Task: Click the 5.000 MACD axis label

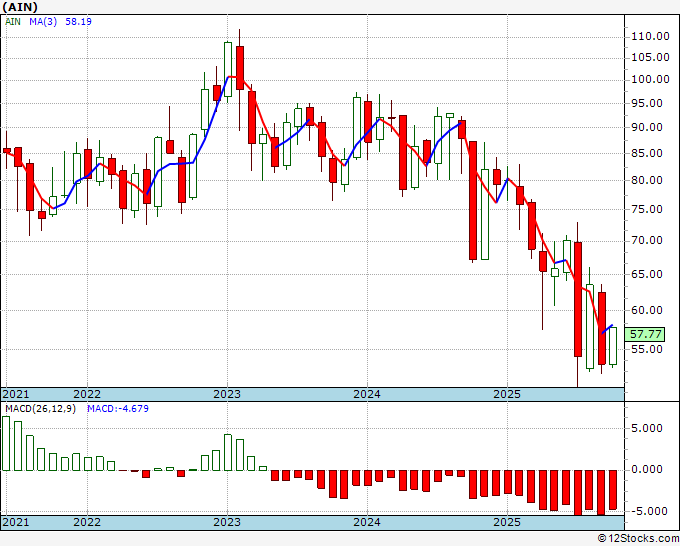Action: 647,428
